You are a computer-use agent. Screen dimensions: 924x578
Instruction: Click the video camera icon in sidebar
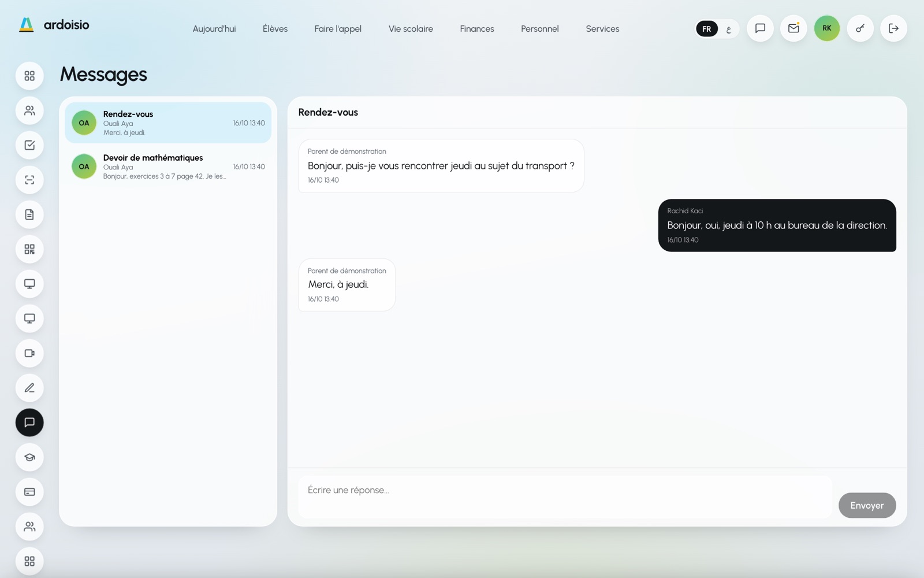click(29, 353)
